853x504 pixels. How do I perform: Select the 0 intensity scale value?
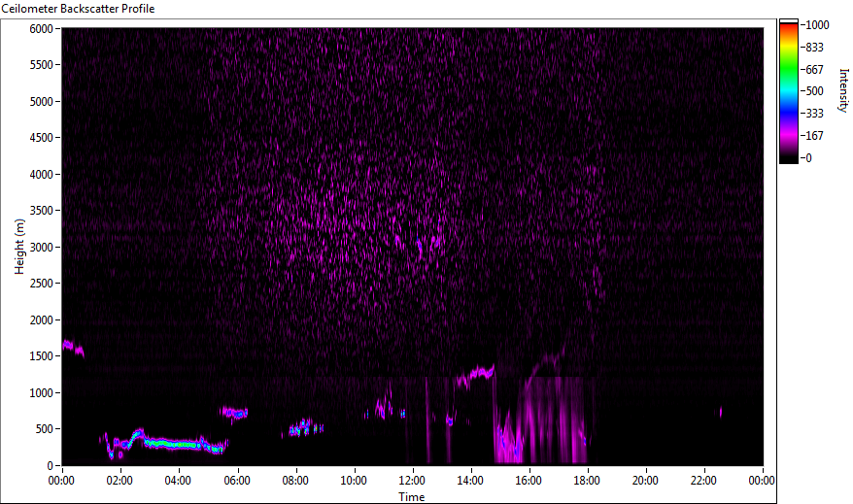[x=809, y=158]
